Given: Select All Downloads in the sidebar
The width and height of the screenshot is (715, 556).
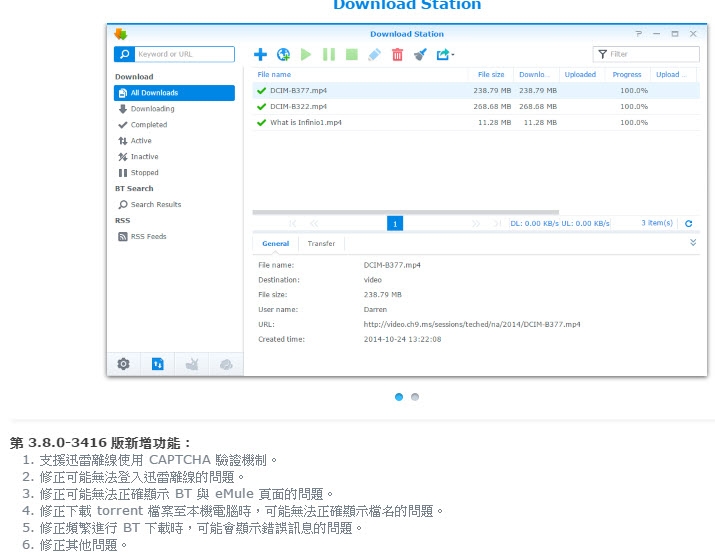Looking at the screenshot, I should click(174, 93).
